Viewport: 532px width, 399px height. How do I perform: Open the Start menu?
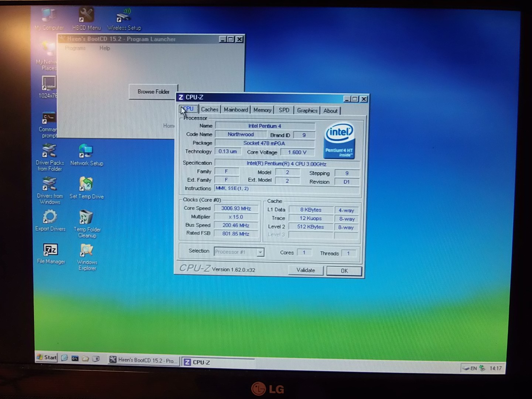click(47, 357)
